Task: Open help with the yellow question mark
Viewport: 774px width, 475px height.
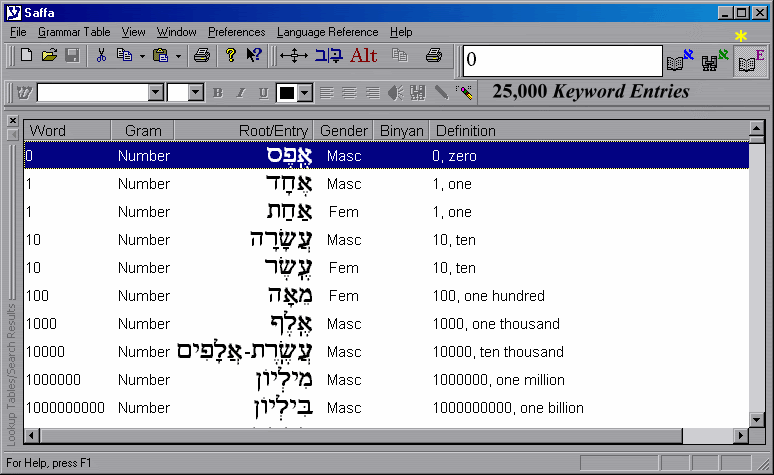Action: [230, 55]
